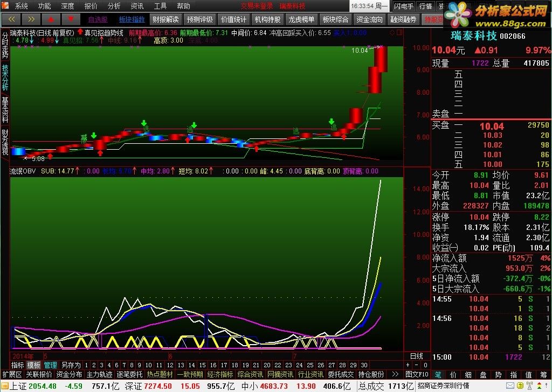Image resolution: width=552 pixels, height=392 pixels.
Task: Open the 工具 menu
Action: pos(160,6)
